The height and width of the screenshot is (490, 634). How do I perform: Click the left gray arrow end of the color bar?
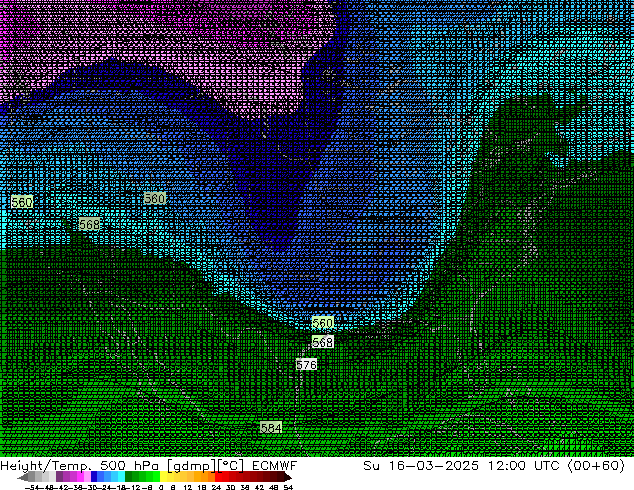coord(23,477)
